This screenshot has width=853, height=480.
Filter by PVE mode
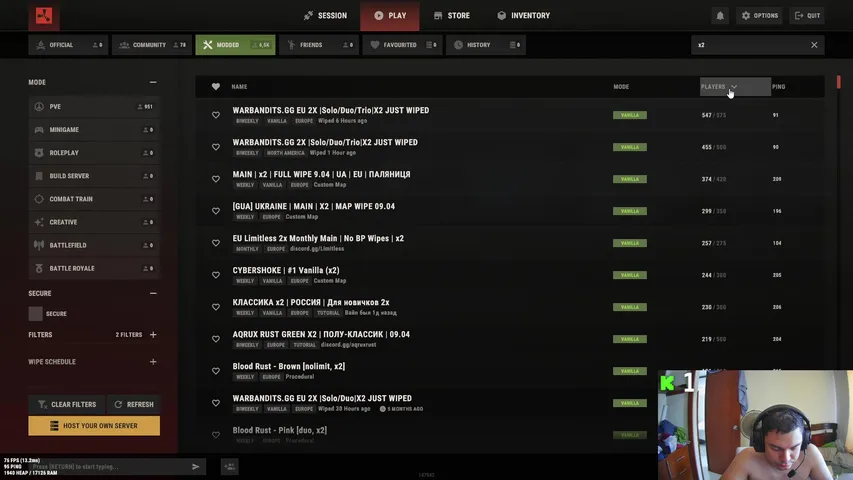pos(94,107)
